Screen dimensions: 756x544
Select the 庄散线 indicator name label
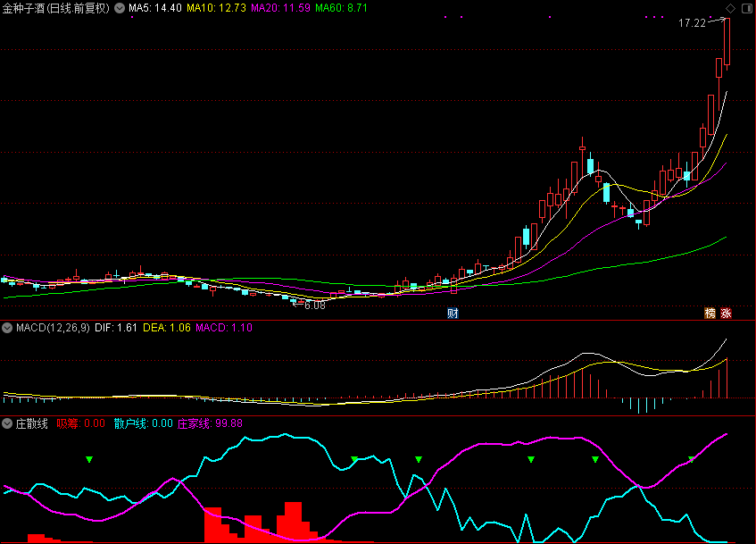[31, 423]
